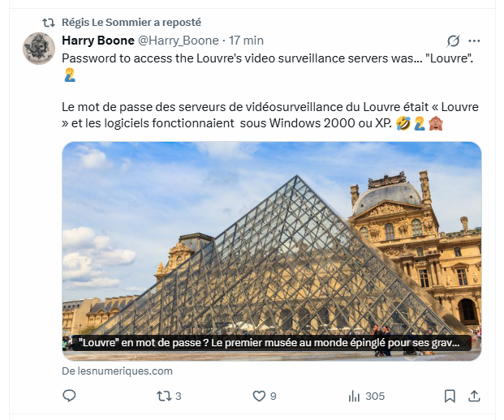The width and height of the screenshot is (504, 420).
Task: Click the like count of 9
Action: [274, 396]
